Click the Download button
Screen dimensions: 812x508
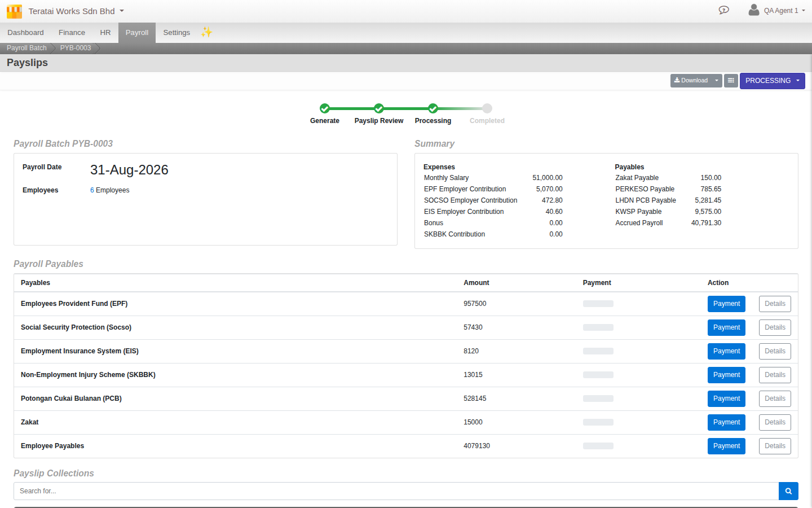click(x=691, y=81)
